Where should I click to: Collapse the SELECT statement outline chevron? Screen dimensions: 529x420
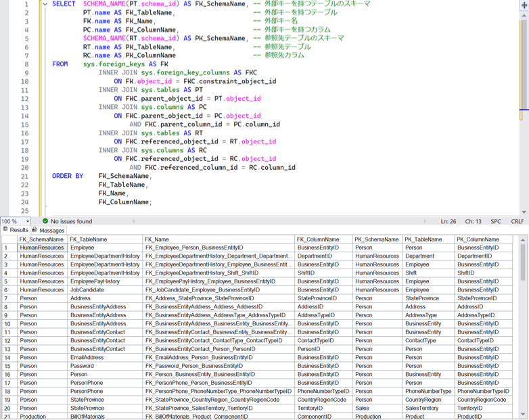45,4
